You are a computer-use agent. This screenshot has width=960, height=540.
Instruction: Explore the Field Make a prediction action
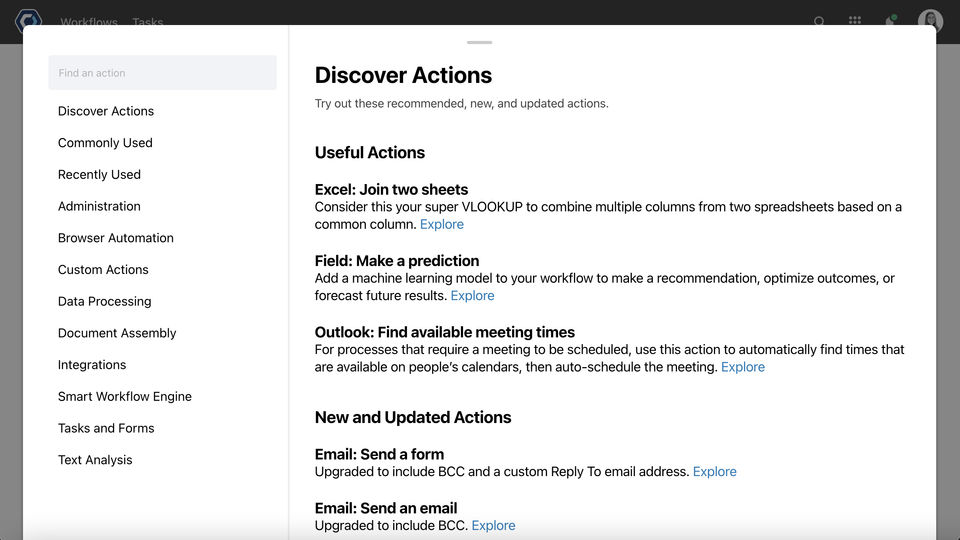(473, 296)
